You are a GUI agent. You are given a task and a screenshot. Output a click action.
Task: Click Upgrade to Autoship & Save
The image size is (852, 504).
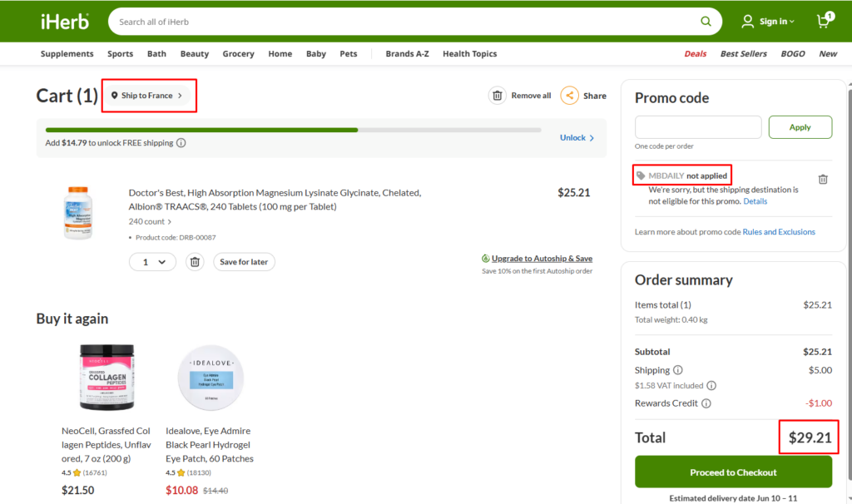(542, 259)
